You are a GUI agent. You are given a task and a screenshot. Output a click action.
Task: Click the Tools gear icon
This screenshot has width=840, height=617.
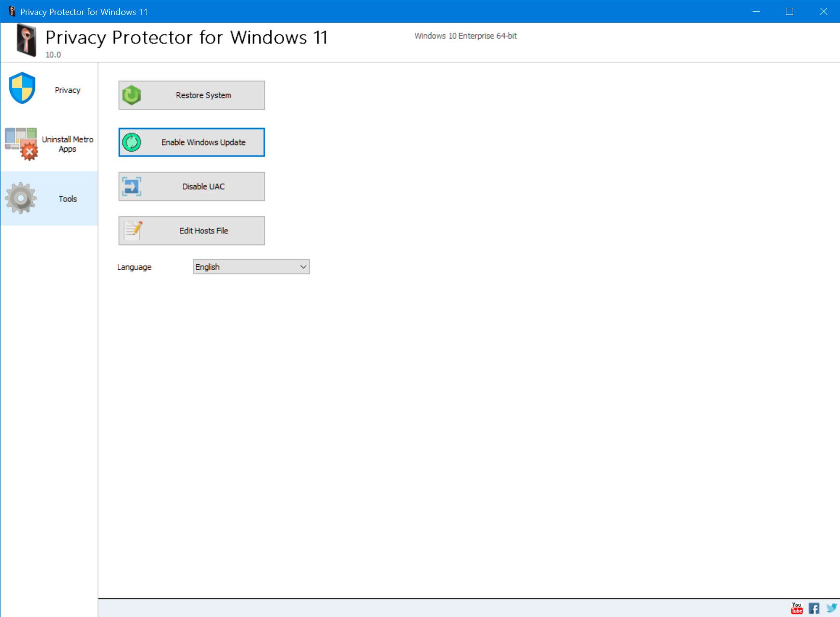pos(21,198)
